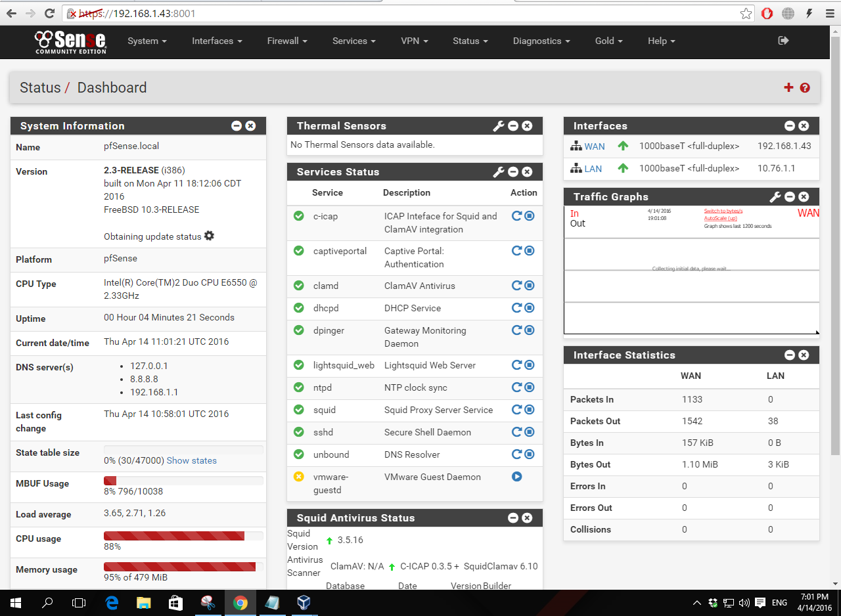Add a widget with the plus icon
The image size is (841, 616).
click(789, 87)
